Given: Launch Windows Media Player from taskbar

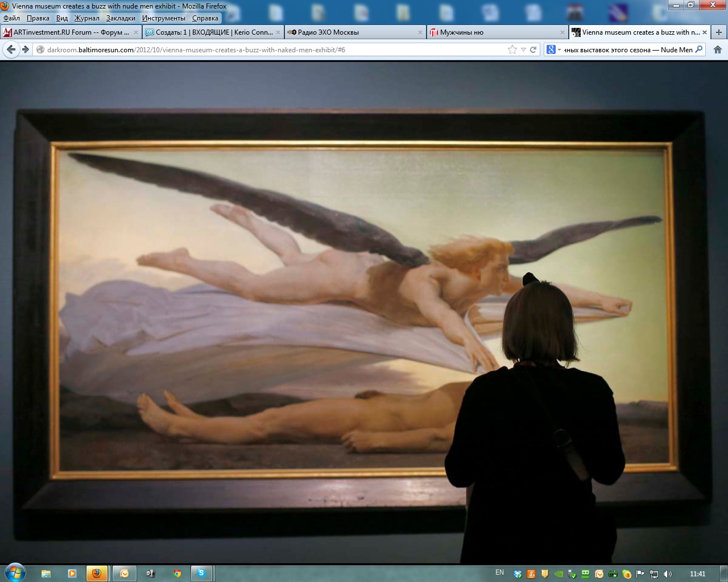Looking at the screenshot, I should 72,573.
